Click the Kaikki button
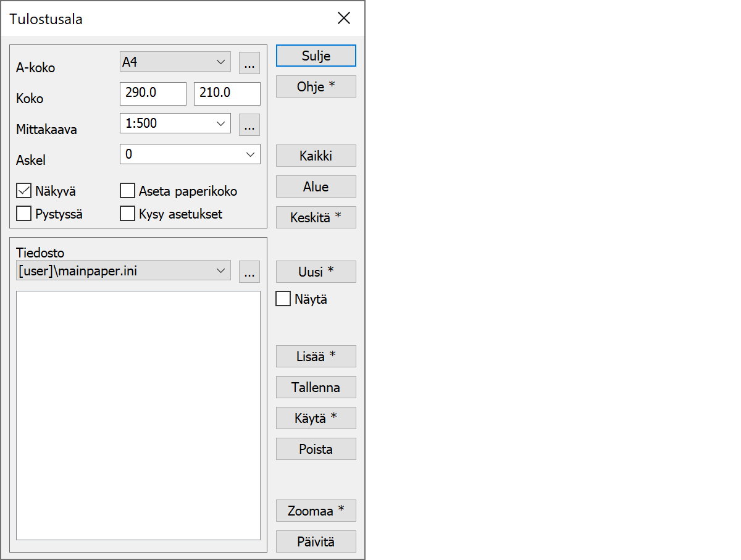This screenshot has width=741, height=560. point(316,156)
